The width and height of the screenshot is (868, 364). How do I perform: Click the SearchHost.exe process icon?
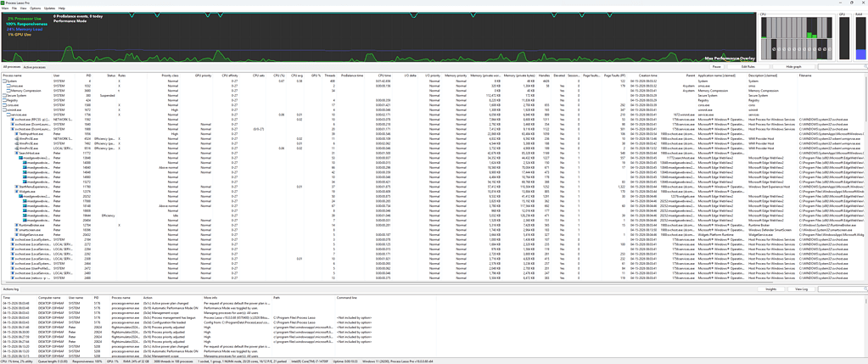pyautogui.click(x=17, y=153)
